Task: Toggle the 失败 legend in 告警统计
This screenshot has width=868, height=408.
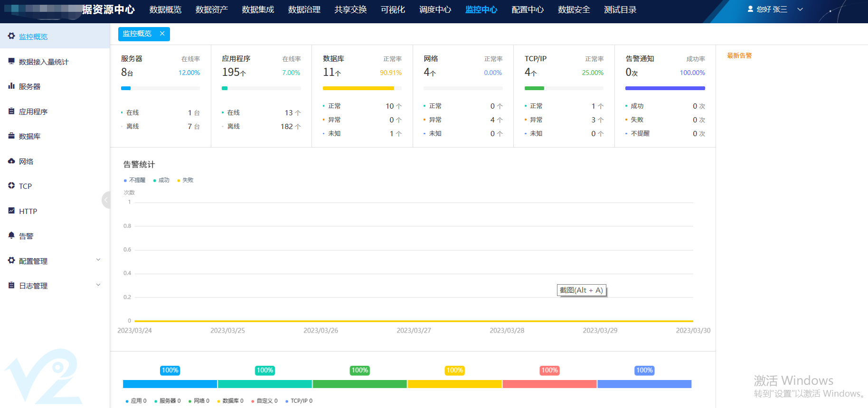Action: (x=186, y=180)
